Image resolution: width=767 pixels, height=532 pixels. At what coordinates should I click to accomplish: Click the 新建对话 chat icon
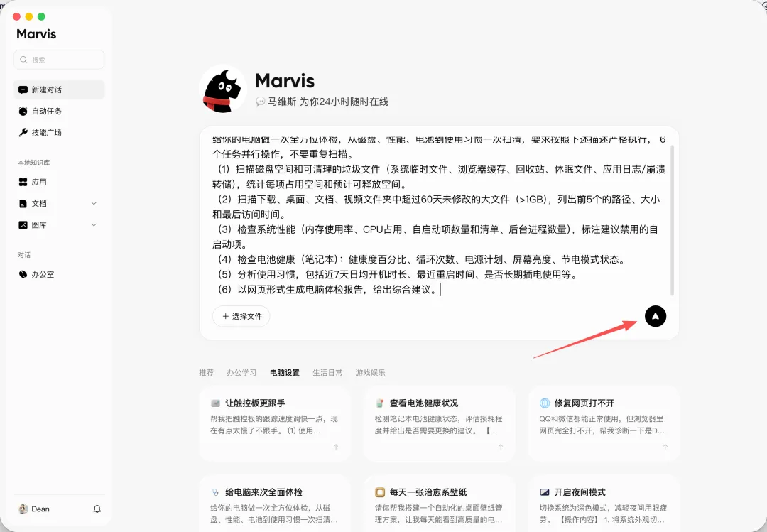23,89
